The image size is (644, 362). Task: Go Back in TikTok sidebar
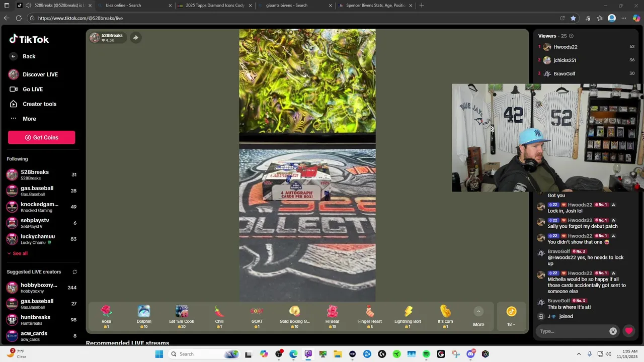(x=23, y=56)
